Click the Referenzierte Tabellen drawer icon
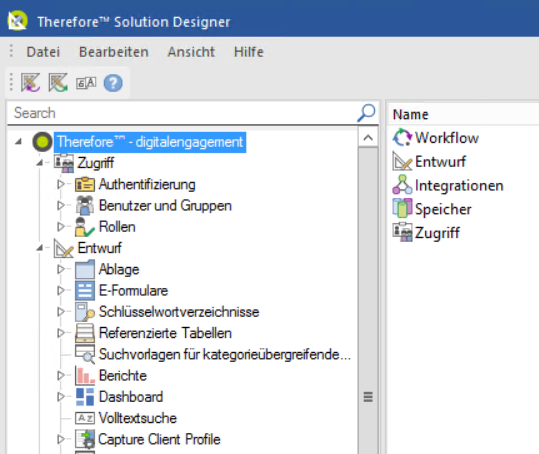 (85, 333)
